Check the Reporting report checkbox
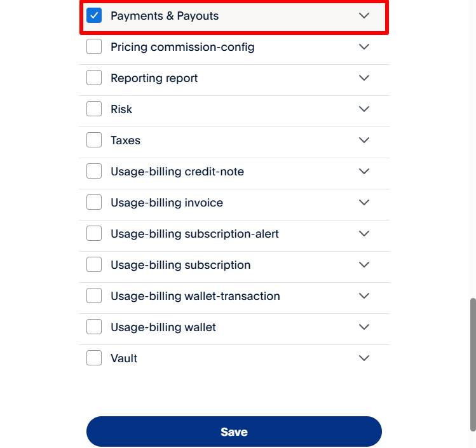The image size is (476, 448). 94,78
